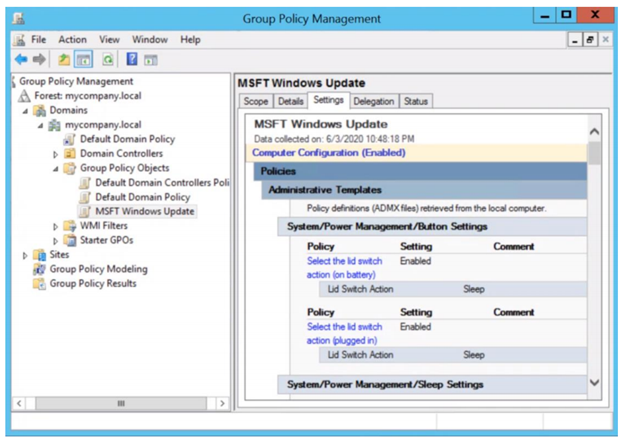Open the File menu
The height and width of the screenshot is (441, 624).
pos(39,40)
